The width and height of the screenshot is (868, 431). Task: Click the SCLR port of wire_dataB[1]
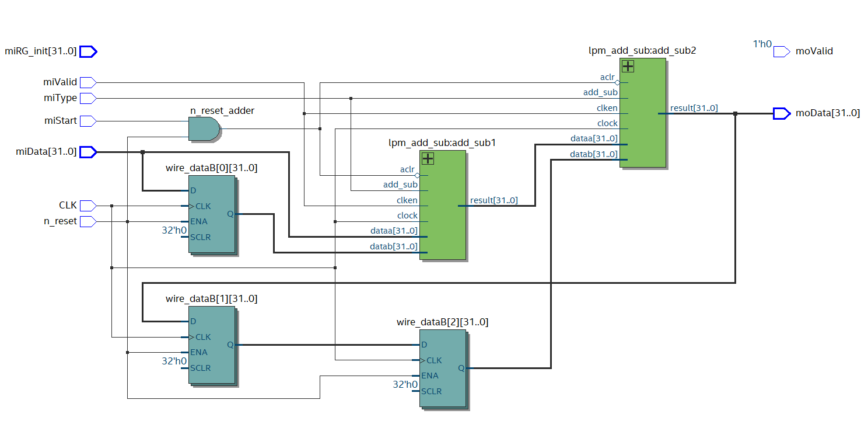(x=200, y=368)
